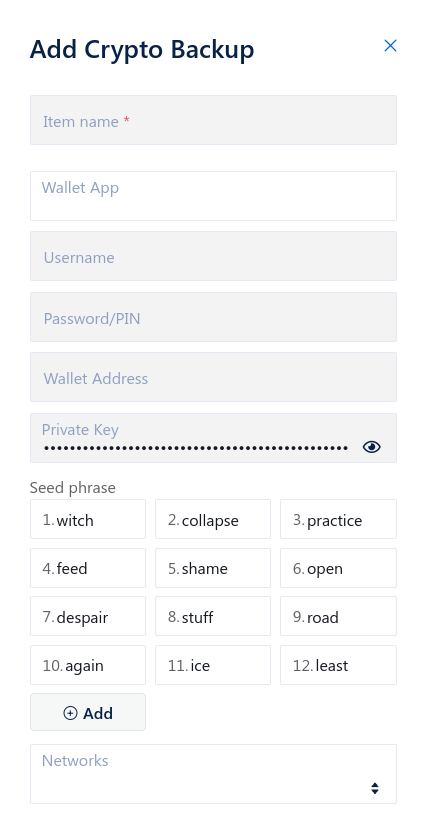Focus the Item name field
424x815 pixels.
pyautogui.click(x=213, y=120)
